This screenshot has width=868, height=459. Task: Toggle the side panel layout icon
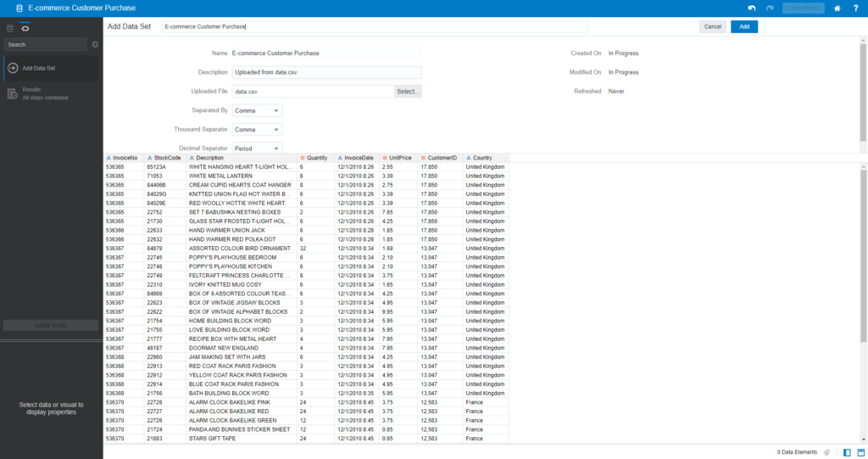point(847,452)
